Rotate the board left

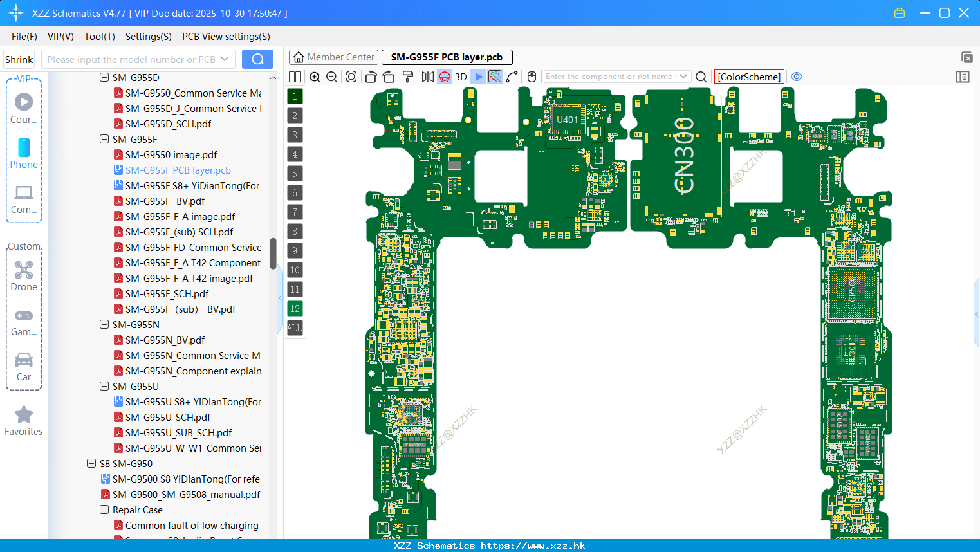[x=371, y=77]
